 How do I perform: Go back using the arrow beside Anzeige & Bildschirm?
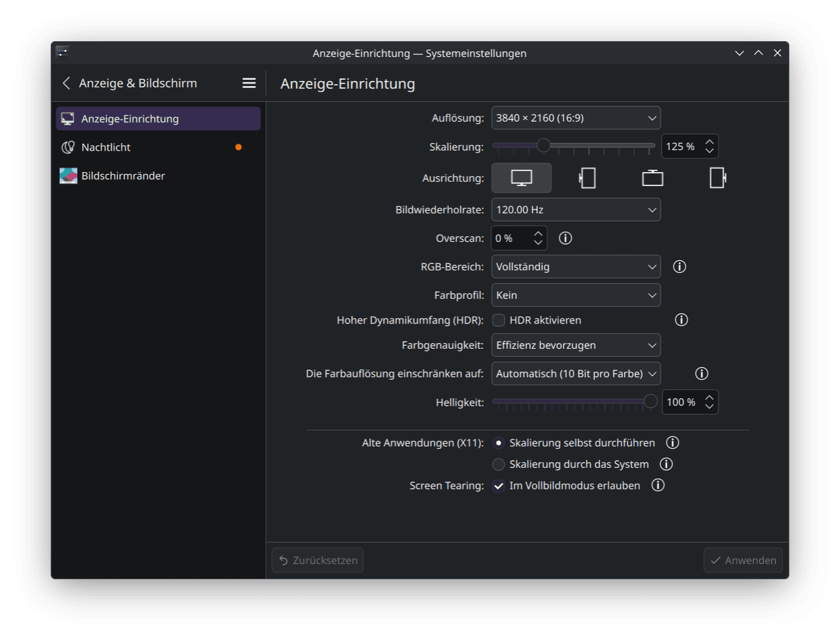pyautogui.click(x=67, y=83)
